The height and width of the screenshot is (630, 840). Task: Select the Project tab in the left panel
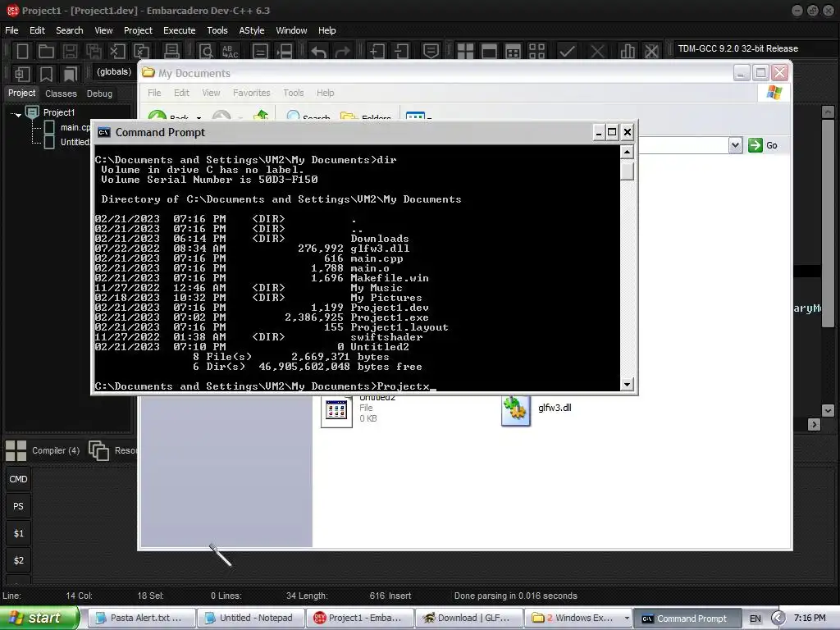22,93
